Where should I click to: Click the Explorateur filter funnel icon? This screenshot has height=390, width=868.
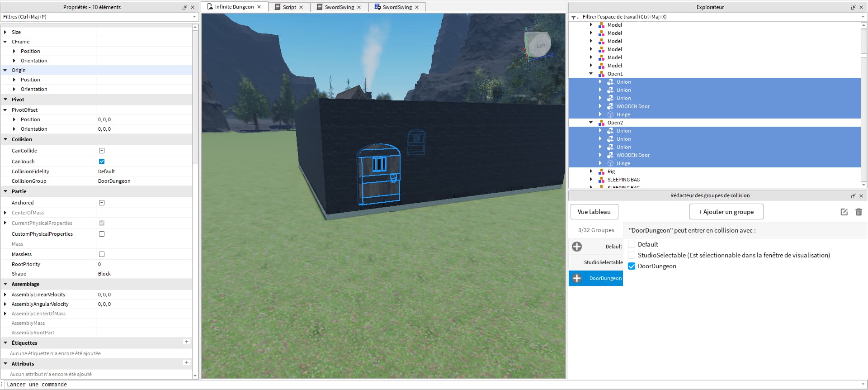tap(574, 17)
